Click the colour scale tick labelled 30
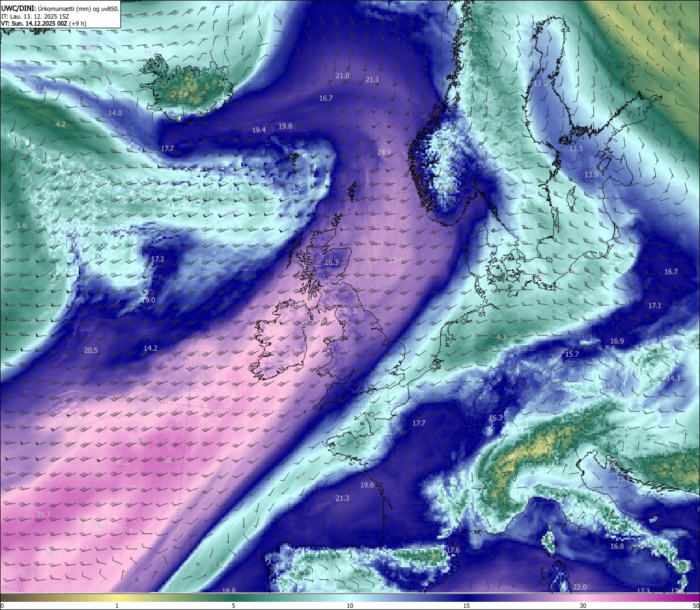700x610 pixels. point(583,606)
